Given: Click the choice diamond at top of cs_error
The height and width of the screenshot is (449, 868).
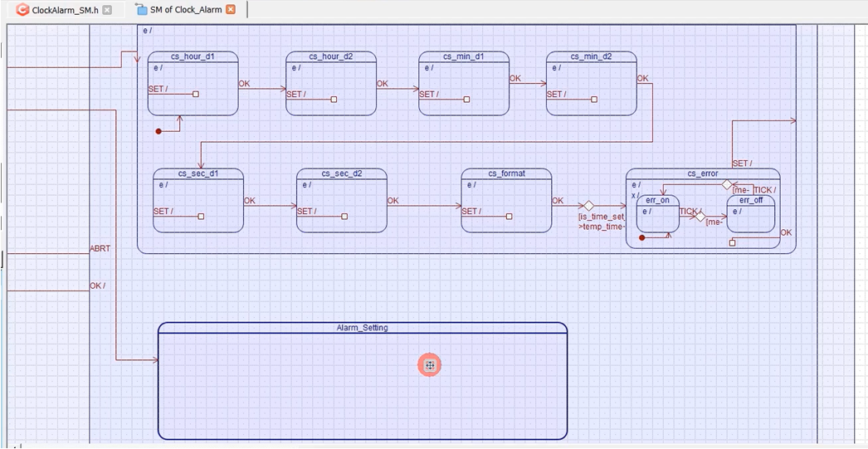Looking at the screenshot, I should pos(727,184).
